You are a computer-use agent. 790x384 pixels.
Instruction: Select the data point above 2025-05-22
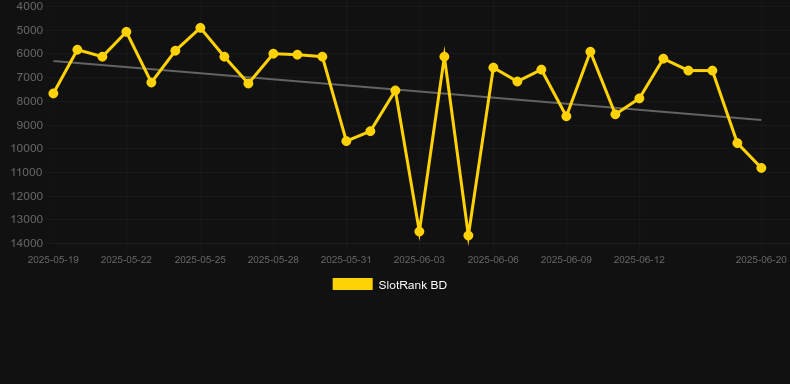126,32
